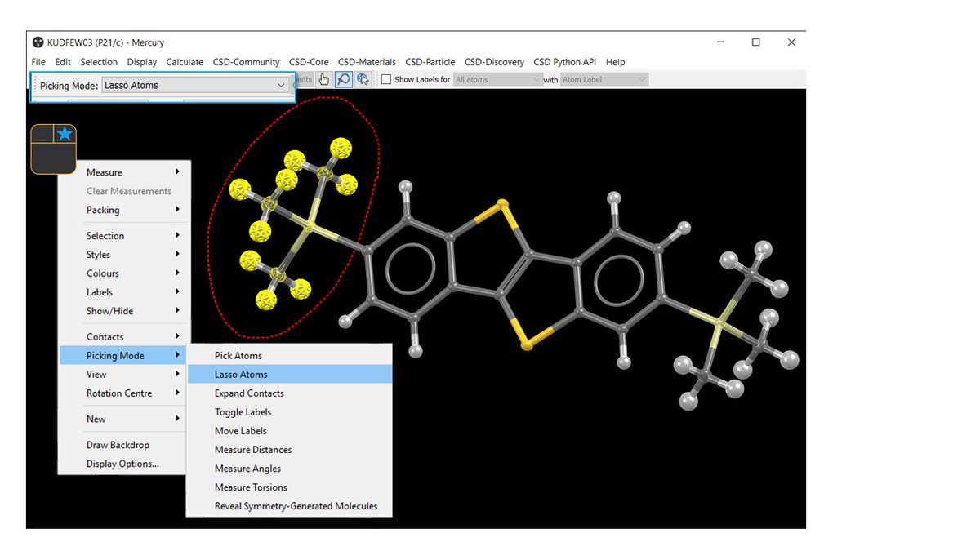Select Reveal Symmetry-Generated Molecules
This screenshot has width=980, height=551.
click(290, 506)
